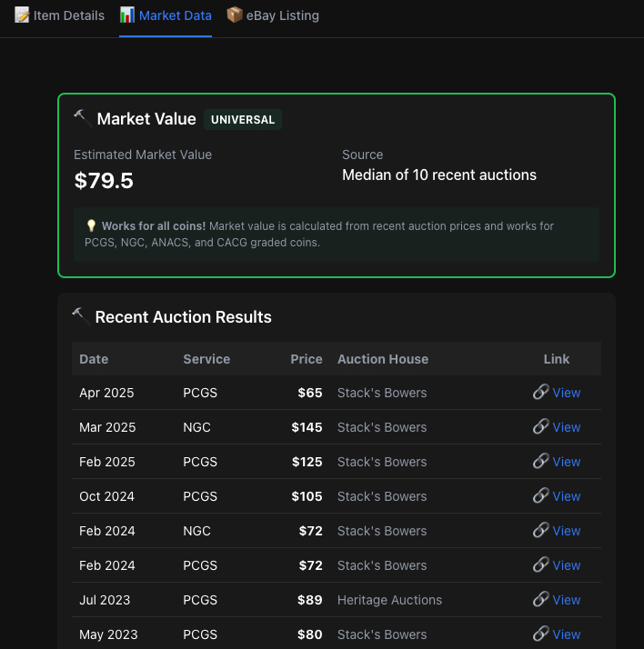Click the bar chart icon beside Market Data
The image size is (644, 649).
pyautogui.click(x=127, y=15)
